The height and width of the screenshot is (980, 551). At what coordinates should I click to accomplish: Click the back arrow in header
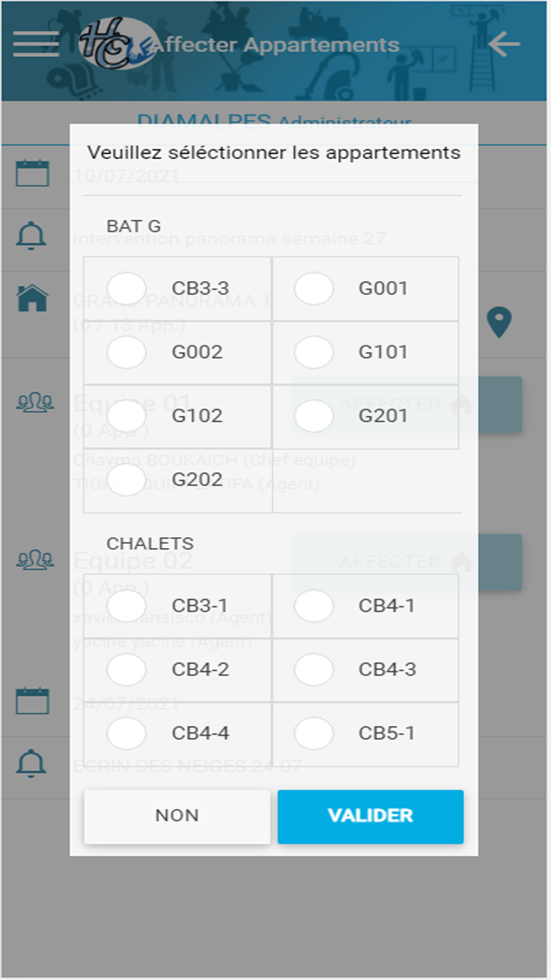pyautogui.click(x=504, y=44)
